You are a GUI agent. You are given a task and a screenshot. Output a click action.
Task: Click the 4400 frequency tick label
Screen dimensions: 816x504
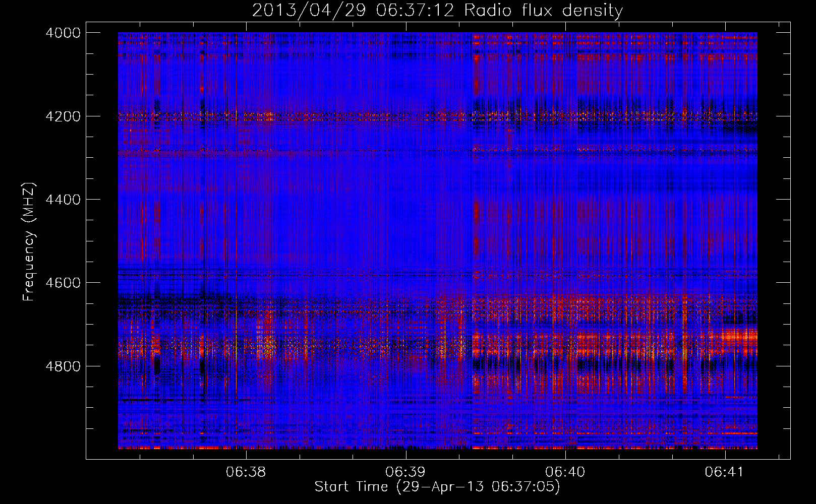[x=63, y=200]
